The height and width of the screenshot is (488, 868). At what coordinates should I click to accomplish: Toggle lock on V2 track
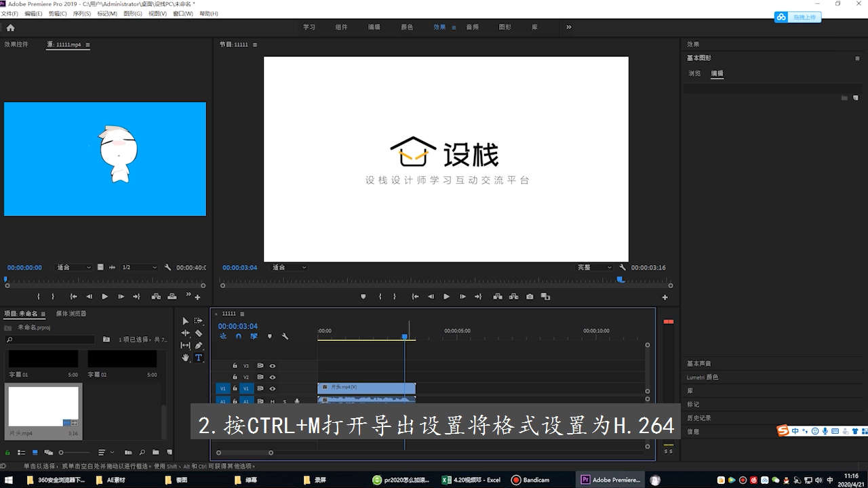point(235,377)
